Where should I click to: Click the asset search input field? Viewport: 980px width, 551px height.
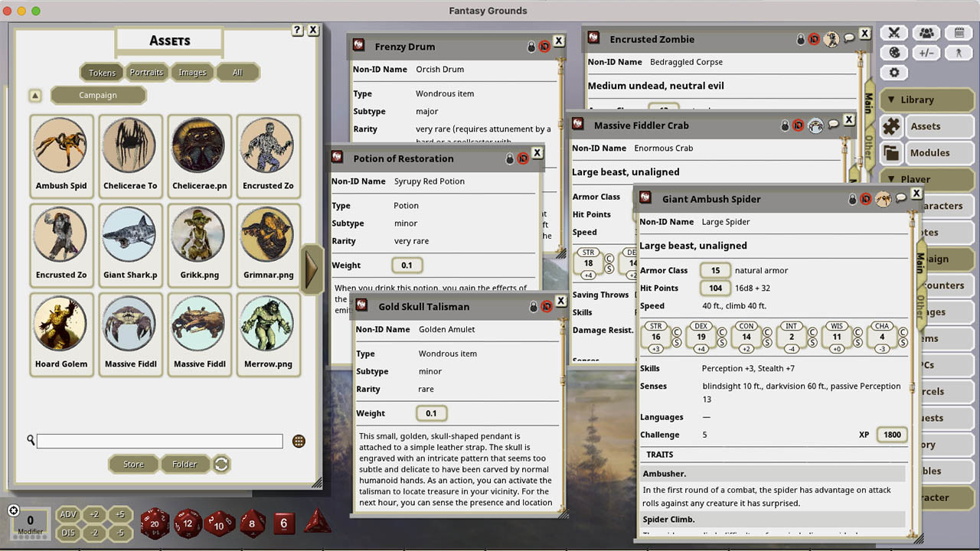pyautogui.click(x=158, y=441)
